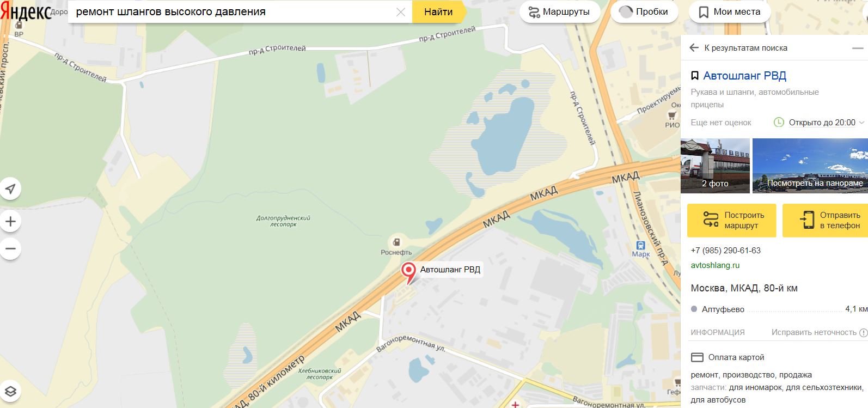Open the 2 фото thumbnail

tap(715, 166)
